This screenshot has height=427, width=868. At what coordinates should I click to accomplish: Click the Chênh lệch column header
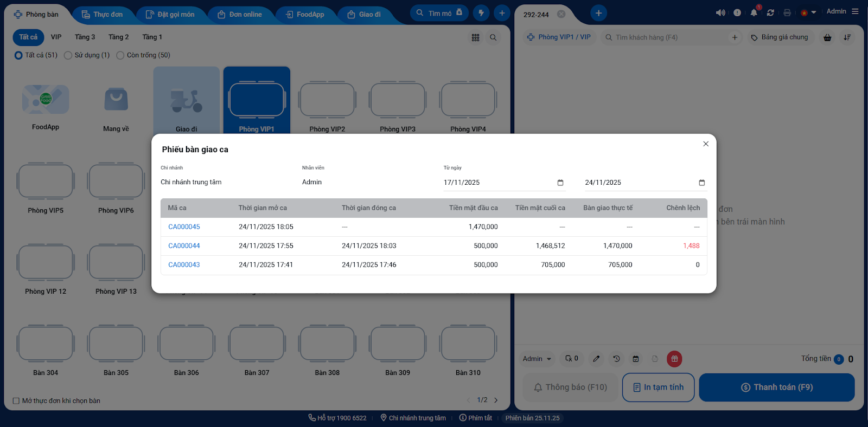click(683, 208)
